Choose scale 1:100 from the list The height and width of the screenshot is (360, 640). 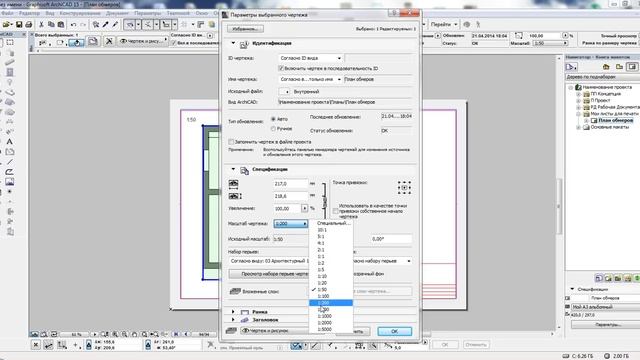point(331,296)
